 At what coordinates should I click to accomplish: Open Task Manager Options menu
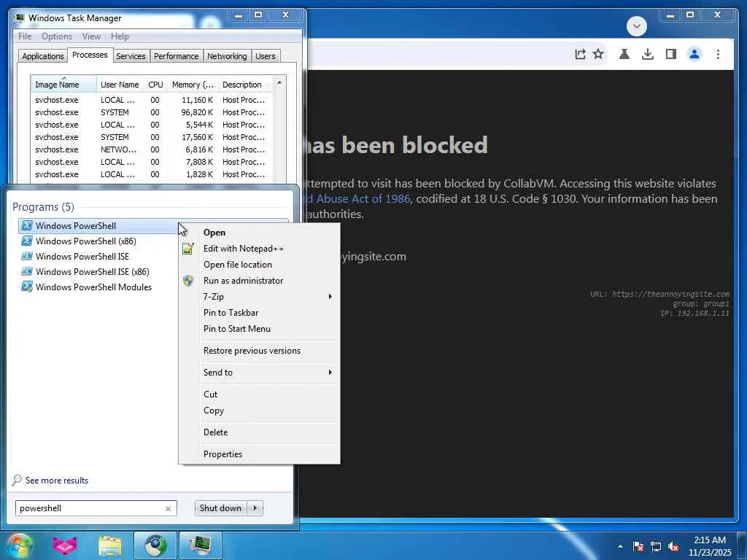(x=57, y=36)
